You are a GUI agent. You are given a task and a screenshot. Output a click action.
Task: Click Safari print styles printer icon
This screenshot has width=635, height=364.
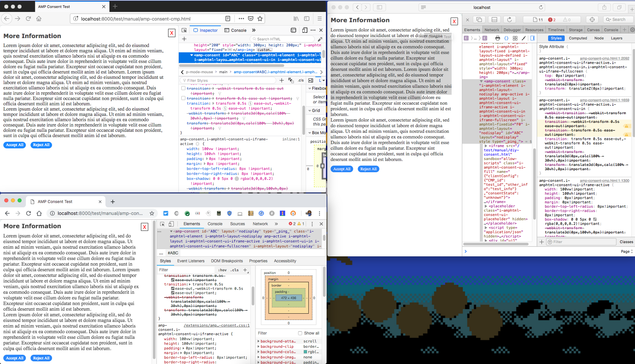coord(497,38)
